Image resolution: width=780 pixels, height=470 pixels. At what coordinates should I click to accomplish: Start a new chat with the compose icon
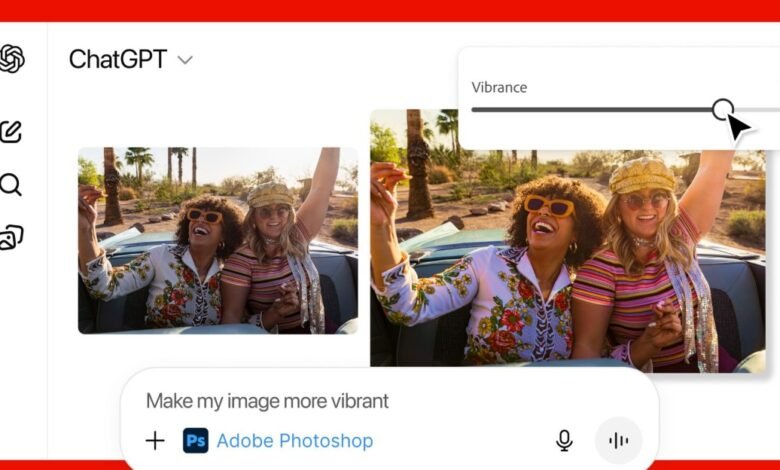pyautogui.click(x=10, y=132)
